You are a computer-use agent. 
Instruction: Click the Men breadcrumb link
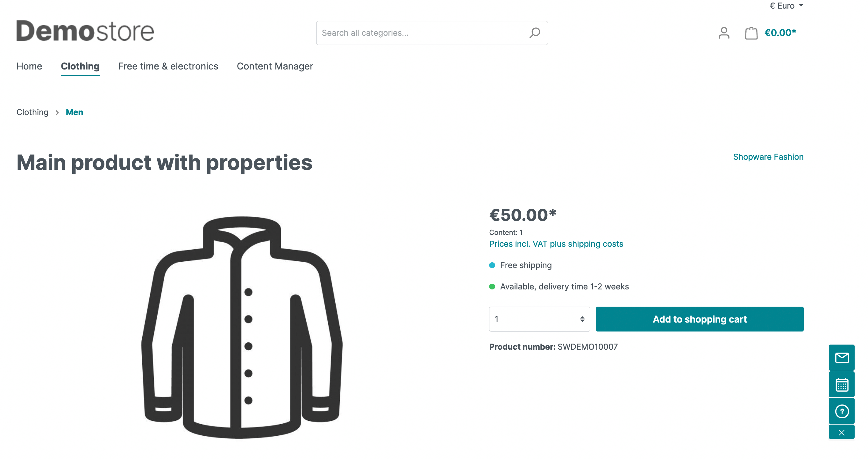point(74,112)
